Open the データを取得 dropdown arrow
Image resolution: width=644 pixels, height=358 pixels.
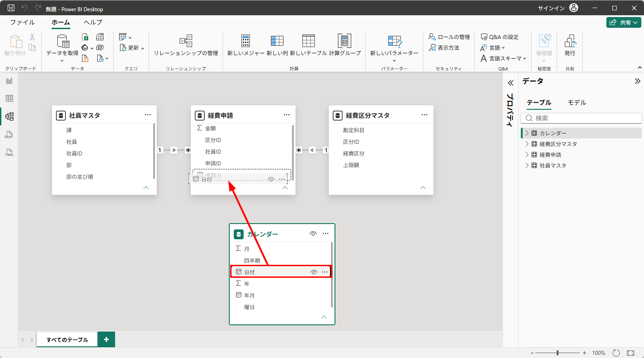(62, 60)
